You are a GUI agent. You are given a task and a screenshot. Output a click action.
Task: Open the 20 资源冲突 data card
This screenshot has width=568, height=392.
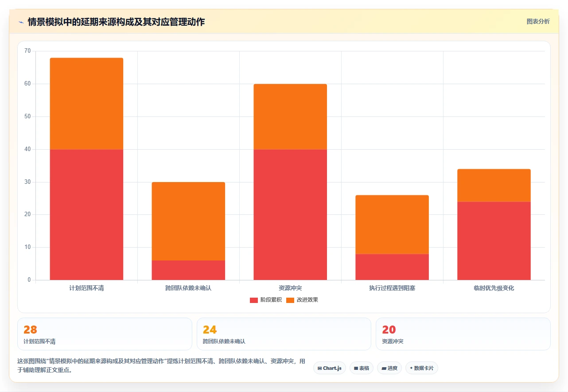tap(463, 334)
